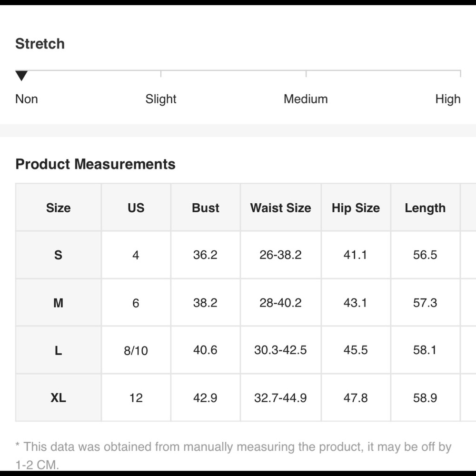The height and width of the screenshot is (476, 476).
Task: Select the S size row label
Action: (x=58, y=255)
